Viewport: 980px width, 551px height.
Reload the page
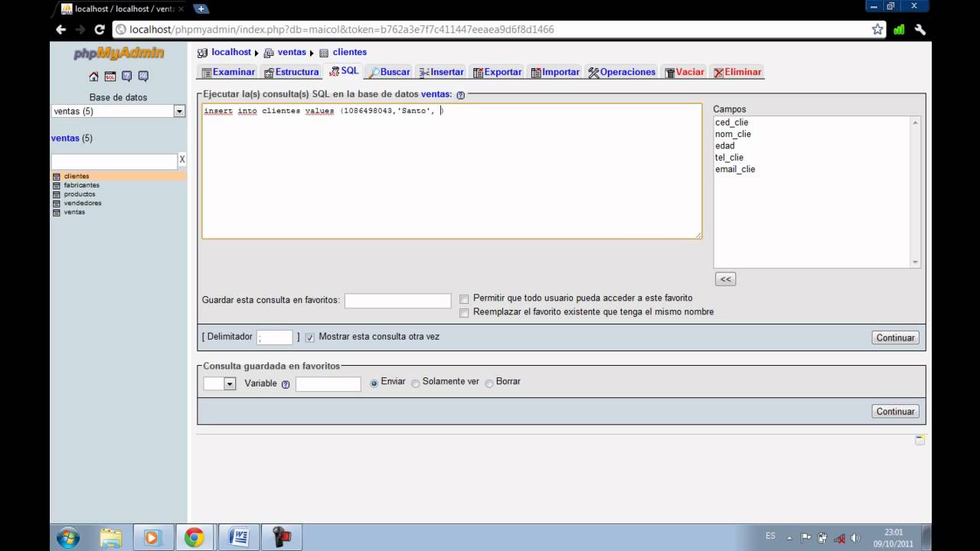point(100,29)
